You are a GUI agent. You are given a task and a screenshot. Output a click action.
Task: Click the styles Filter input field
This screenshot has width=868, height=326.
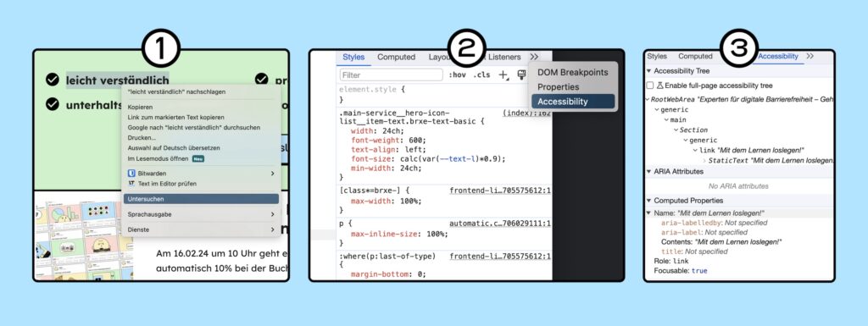(392, 75)
